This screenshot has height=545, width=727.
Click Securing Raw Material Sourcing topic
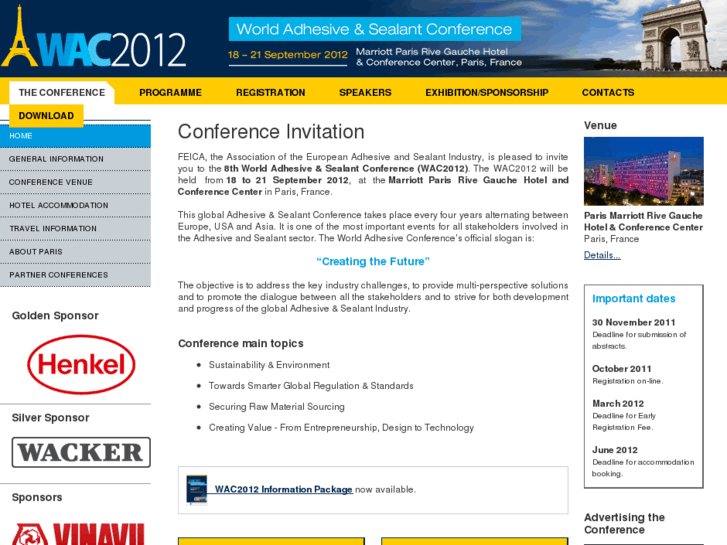click(276, 407)
